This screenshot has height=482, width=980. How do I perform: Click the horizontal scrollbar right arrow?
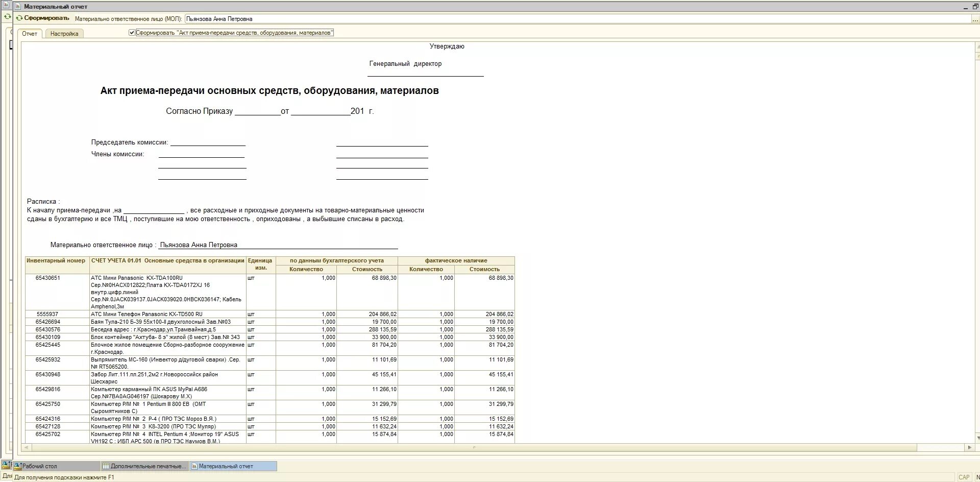click(970, 448)
